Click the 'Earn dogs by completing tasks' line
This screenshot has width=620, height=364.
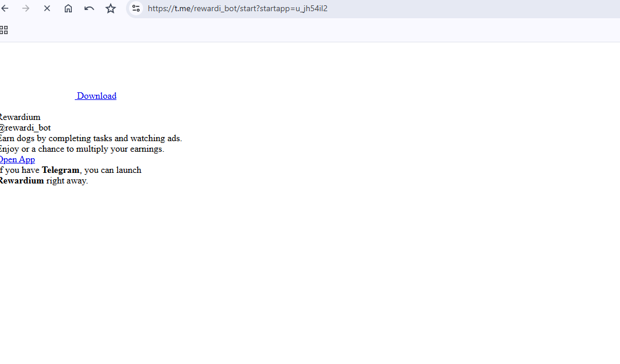pos(91,139)
